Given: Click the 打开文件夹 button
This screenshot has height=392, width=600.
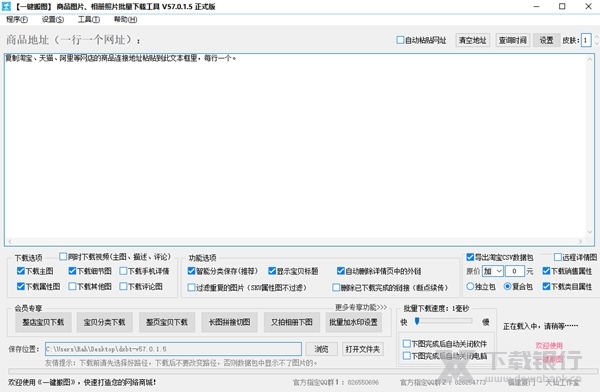Looking at the screenshot, I should pos(362,349).
